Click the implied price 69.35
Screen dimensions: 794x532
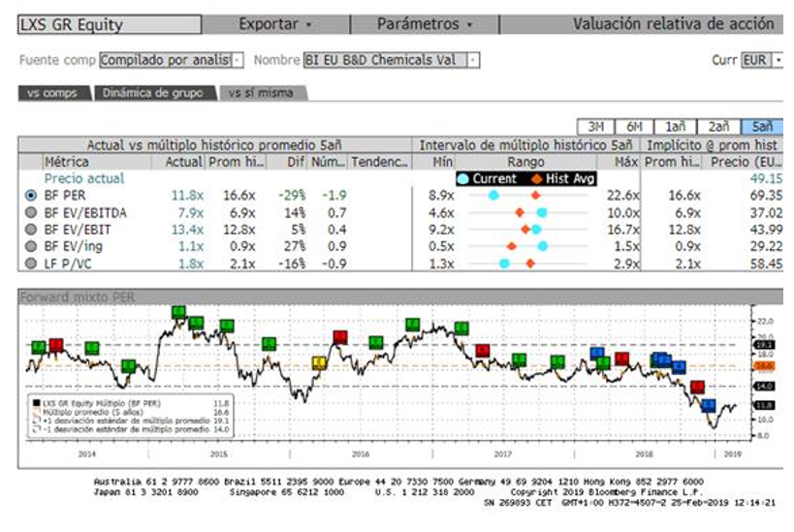coord(766,196)
